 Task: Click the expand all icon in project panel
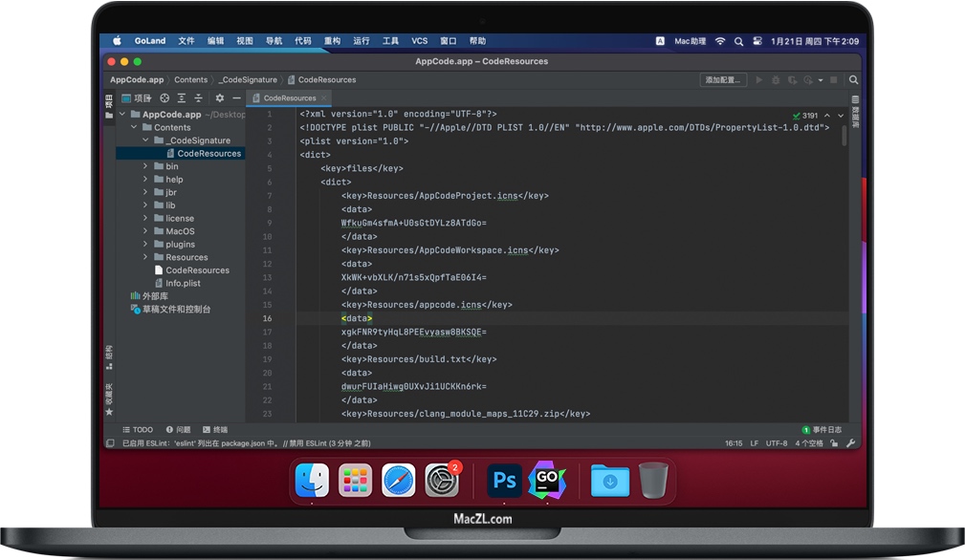pyautogui.click(x=182, y=97)
